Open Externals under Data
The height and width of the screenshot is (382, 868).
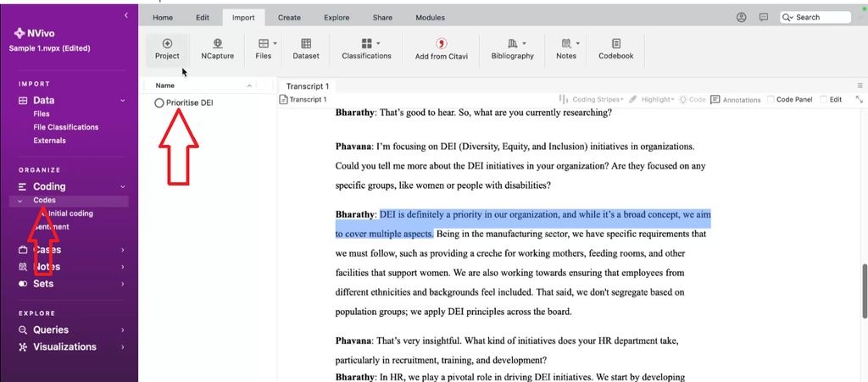[50, 141]
